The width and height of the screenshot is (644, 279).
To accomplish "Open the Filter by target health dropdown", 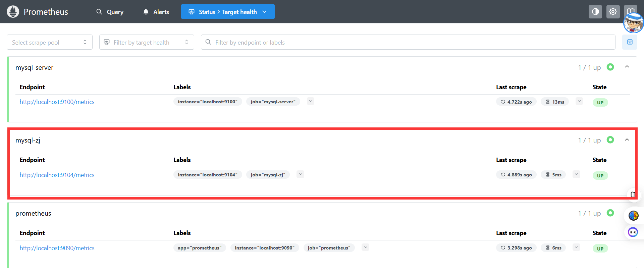I will 147,42.
